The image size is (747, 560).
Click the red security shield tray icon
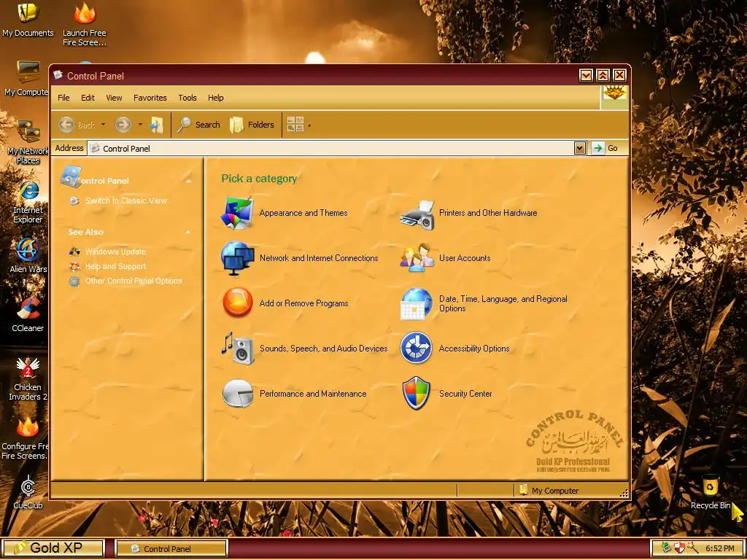point(679,548)
